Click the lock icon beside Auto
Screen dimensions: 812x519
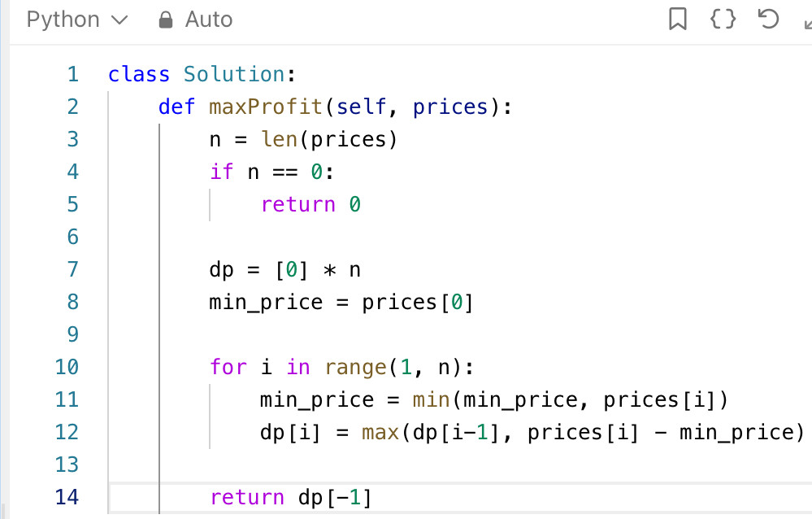pos(166,20)
